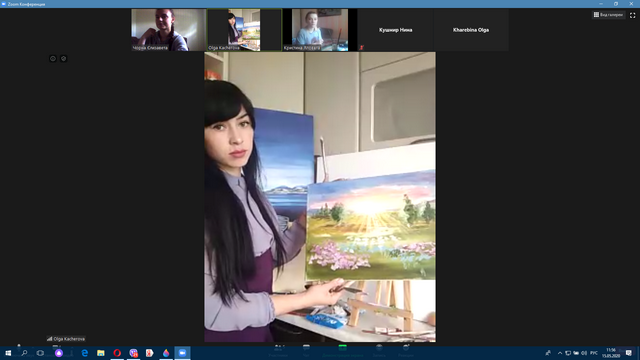Enter full screen mode icon
Screen dimensions: 640x360
632,15
